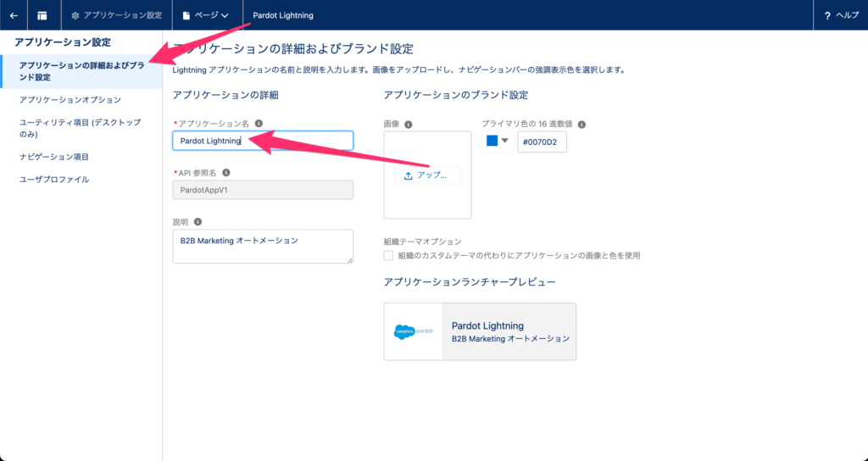Image resolution: width=868 pixels, height=461 pixels.
Task: Click the blue primary color swatch
Action: (x=492, y=142)
